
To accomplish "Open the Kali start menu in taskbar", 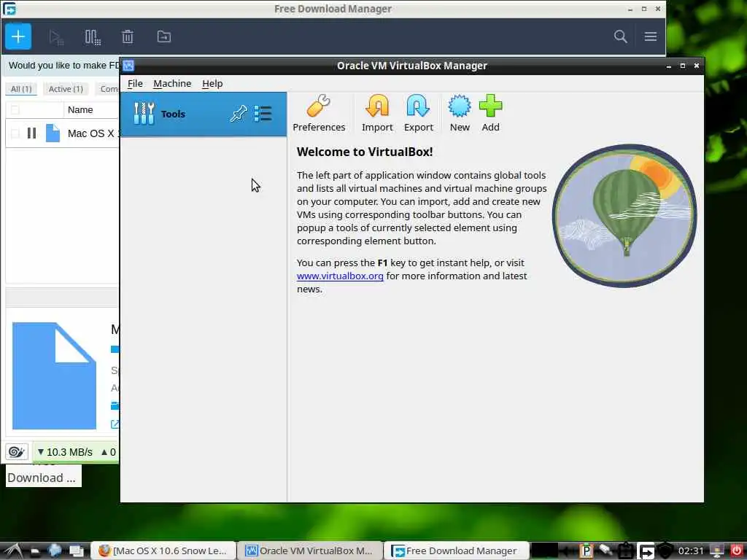I will tap(12, 551).
